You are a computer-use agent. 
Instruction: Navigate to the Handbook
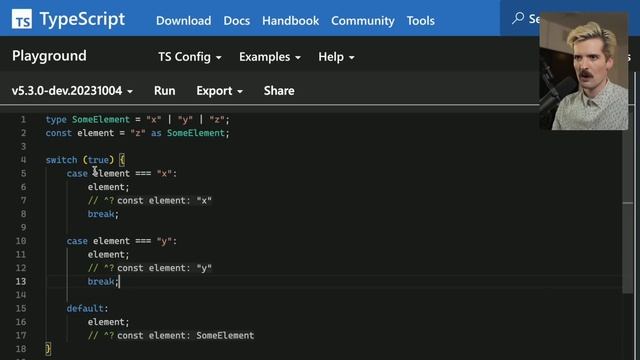291,20
